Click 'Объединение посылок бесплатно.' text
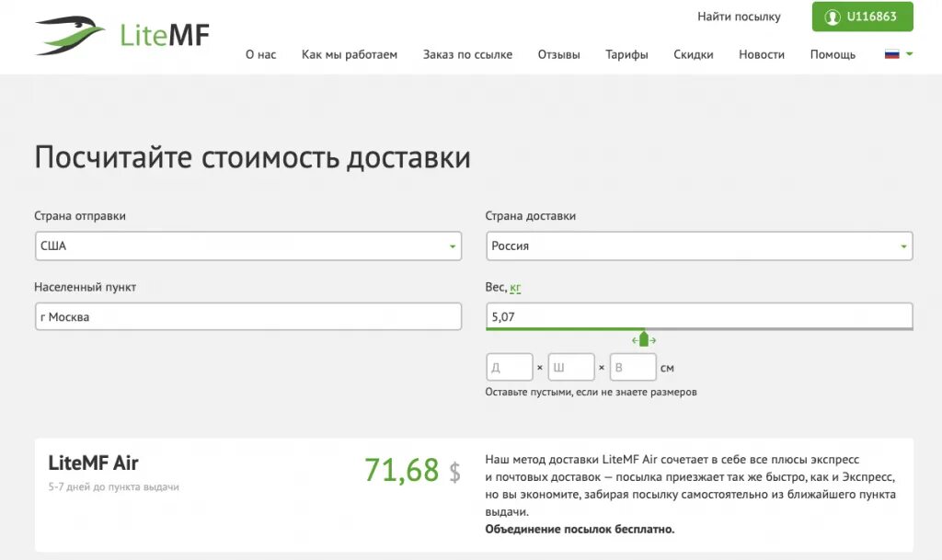This screenshot has width=942, height=560. tap(580, 530)
